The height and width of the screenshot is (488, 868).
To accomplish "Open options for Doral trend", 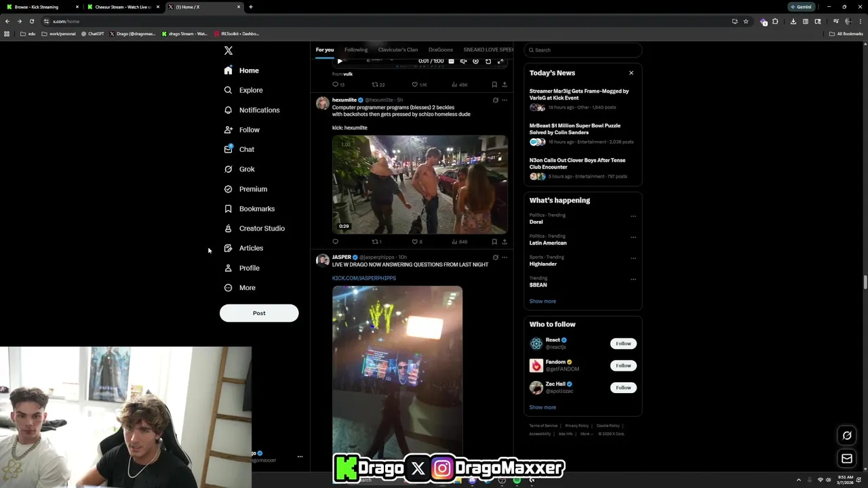I will click(x=633, y=216).
